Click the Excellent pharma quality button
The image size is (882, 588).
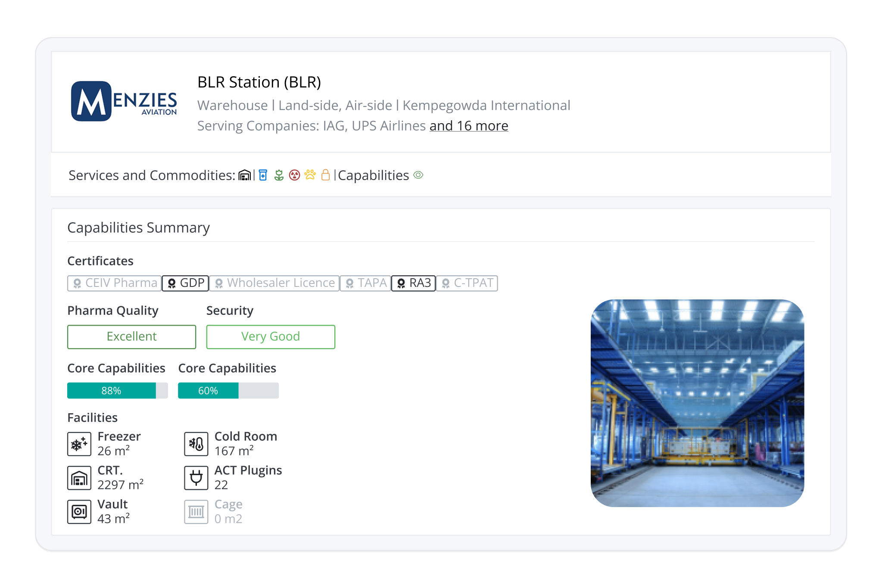[131, 336]
